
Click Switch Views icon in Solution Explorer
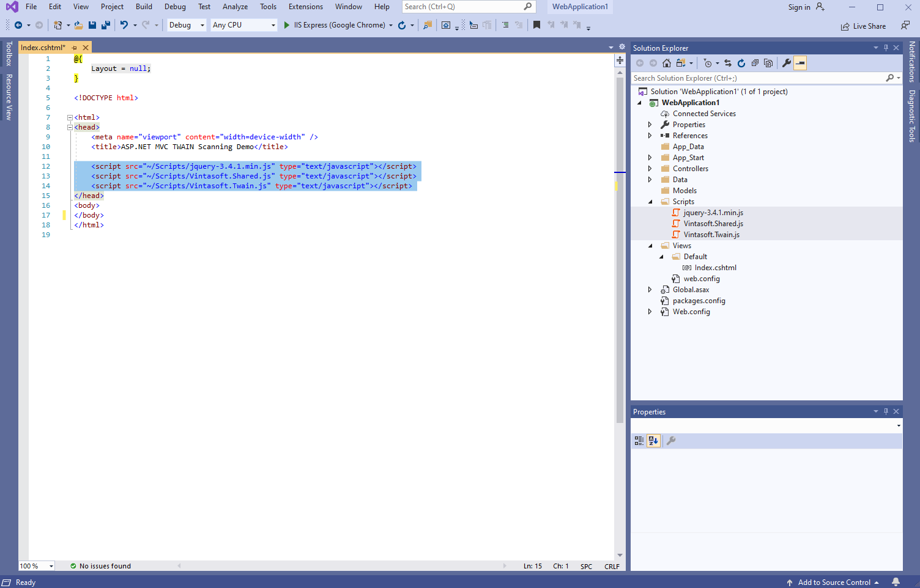(681, 63)
